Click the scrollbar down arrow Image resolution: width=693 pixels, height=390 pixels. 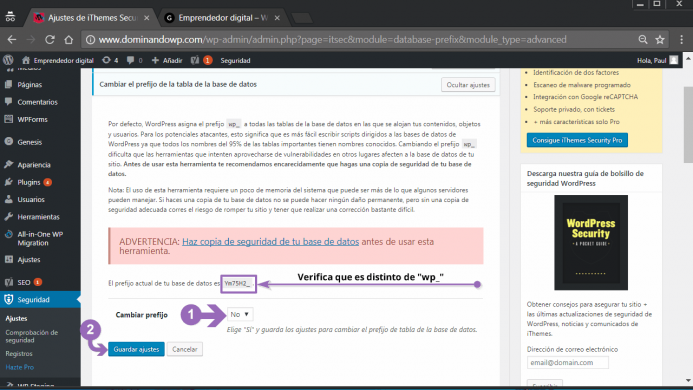(688, 380)
